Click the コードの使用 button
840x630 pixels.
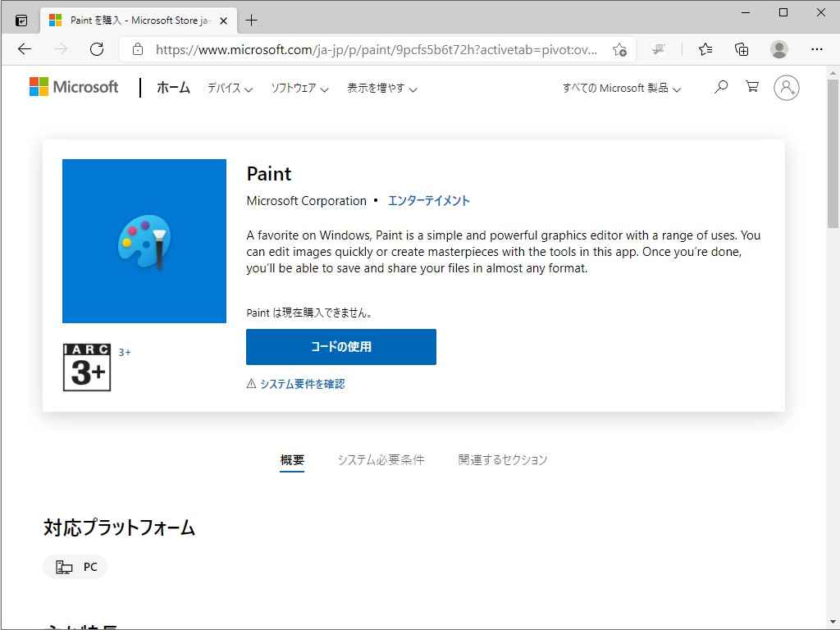[340, 346]
